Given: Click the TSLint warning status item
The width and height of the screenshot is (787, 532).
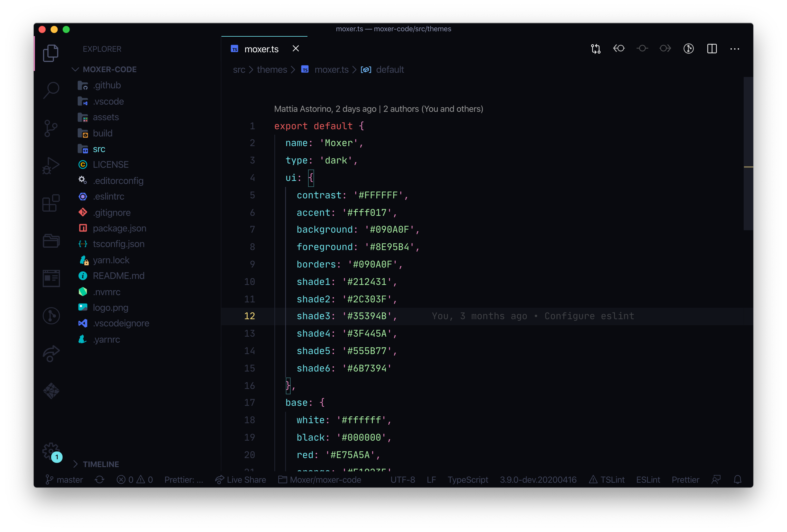Looking at the screenshot, I should (x=606, y=479).
